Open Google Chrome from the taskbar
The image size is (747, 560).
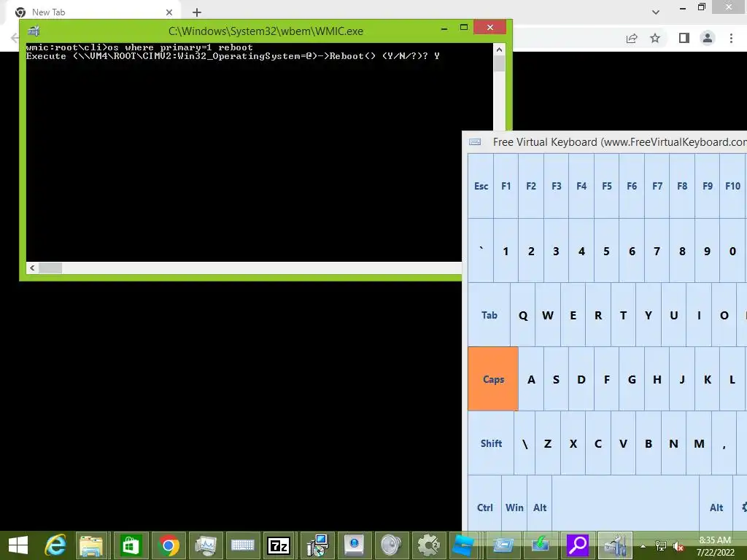coord(167,545)
